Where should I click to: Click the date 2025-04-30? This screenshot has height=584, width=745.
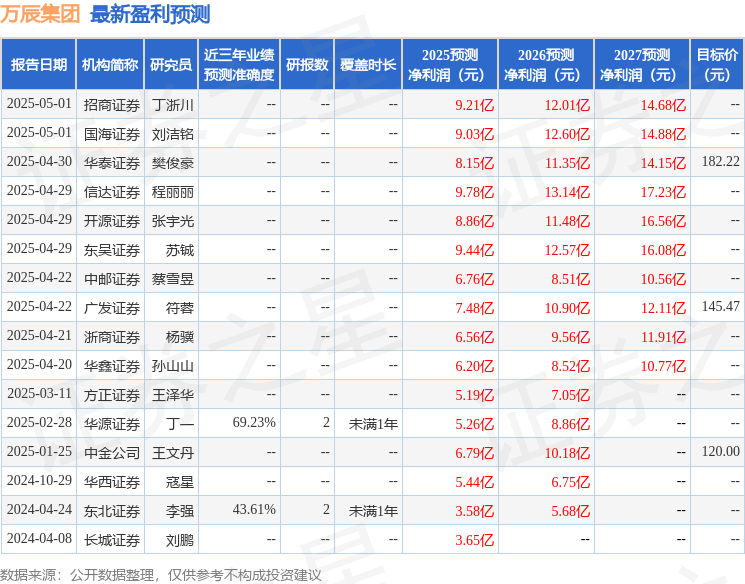[x=39, y=162]
